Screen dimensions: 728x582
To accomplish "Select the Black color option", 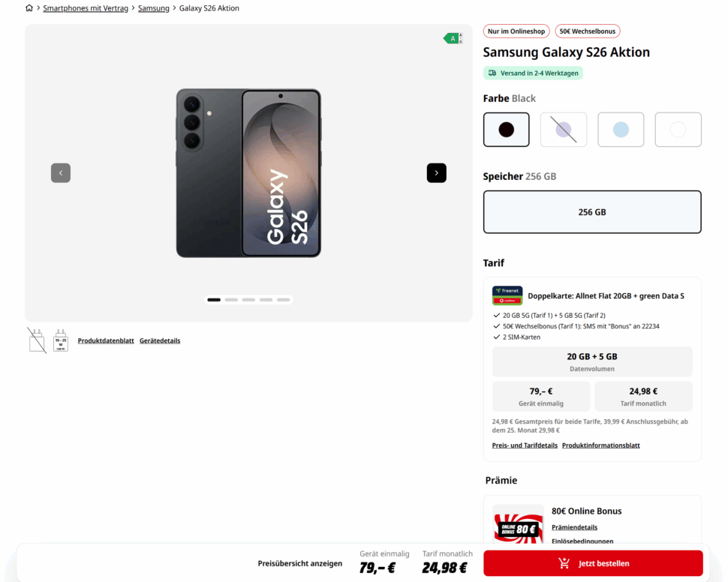I will [506, 130].
